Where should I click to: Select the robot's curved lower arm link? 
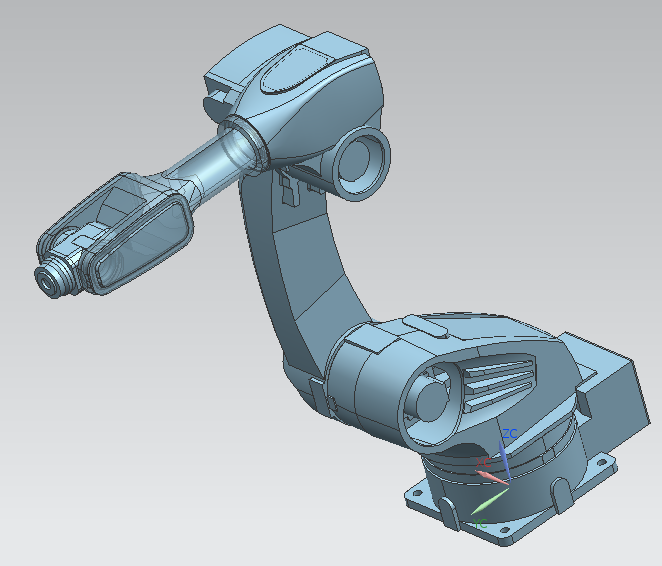coord(304,270)
